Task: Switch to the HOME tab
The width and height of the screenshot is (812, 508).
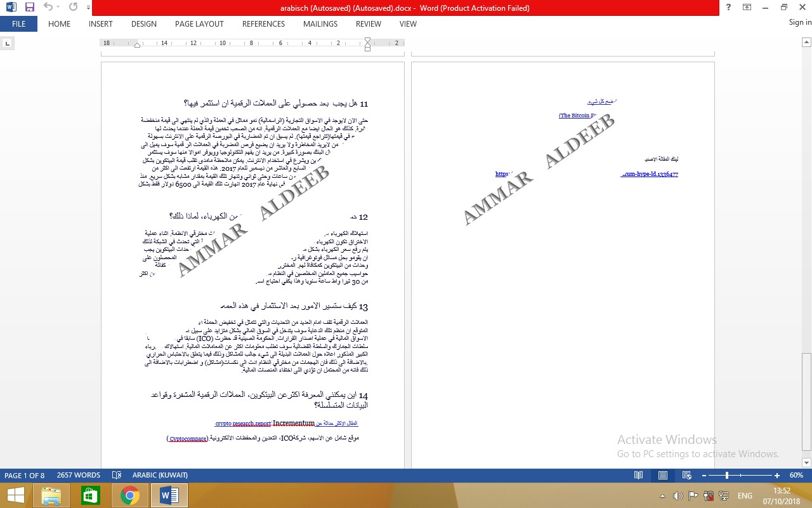Action: (x=60, y=24)
